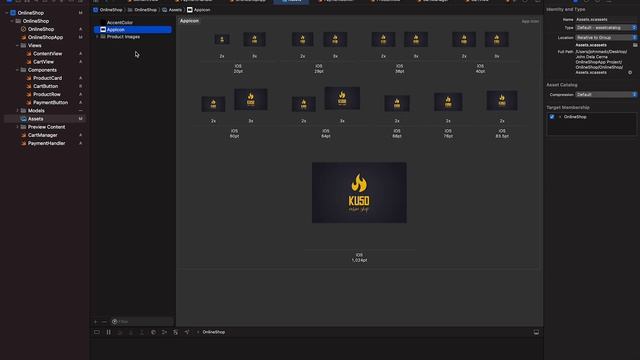This screenshot has width=640, height=360.
Task: Expand the Product Images folder in the asset list
Action: click(97, 37)
